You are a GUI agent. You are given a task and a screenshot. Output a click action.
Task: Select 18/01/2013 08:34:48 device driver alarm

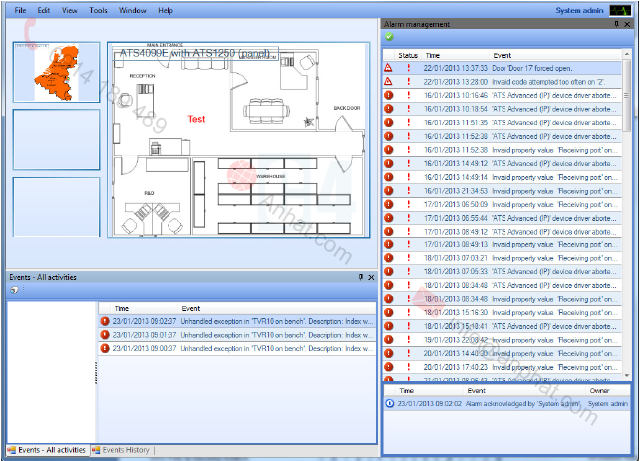(x=502, y=285)
